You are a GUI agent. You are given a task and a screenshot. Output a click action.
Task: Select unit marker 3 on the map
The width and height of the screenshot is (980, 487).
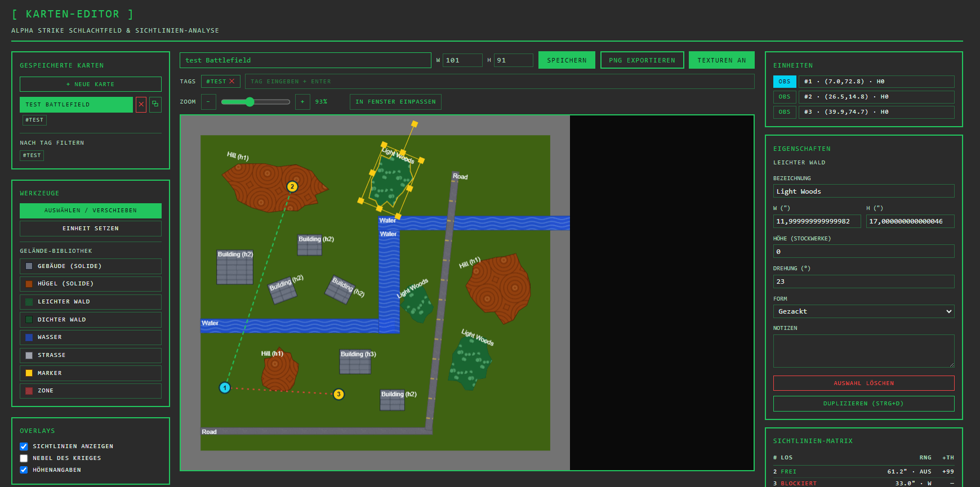pyautogui.click(x=338, y=394)
